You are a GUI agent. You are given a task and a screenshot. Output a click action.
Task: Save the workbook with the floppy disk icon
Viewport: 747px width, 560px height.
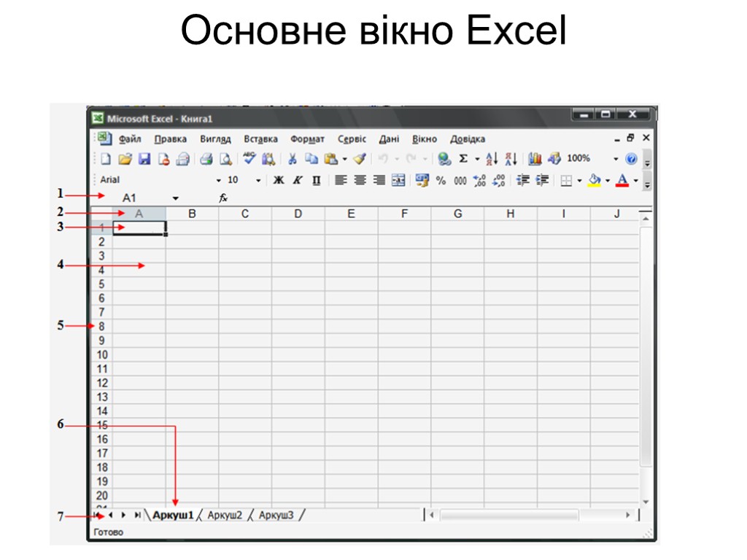[x=144, y=159]
